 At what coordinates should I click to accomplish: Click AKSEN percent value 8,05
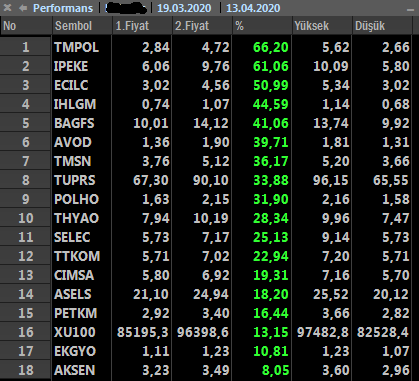(x=276, y=370)
